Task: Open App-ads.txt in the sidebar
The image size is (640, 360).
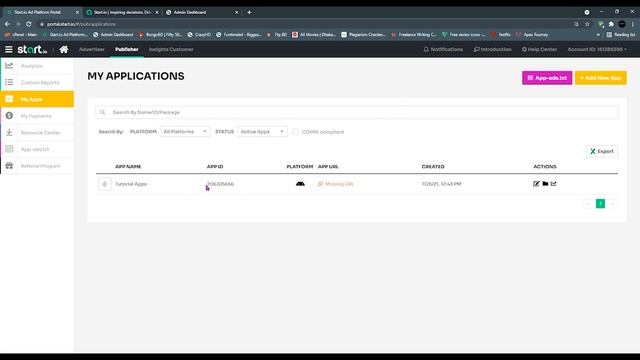Action: tap(37, 149)
